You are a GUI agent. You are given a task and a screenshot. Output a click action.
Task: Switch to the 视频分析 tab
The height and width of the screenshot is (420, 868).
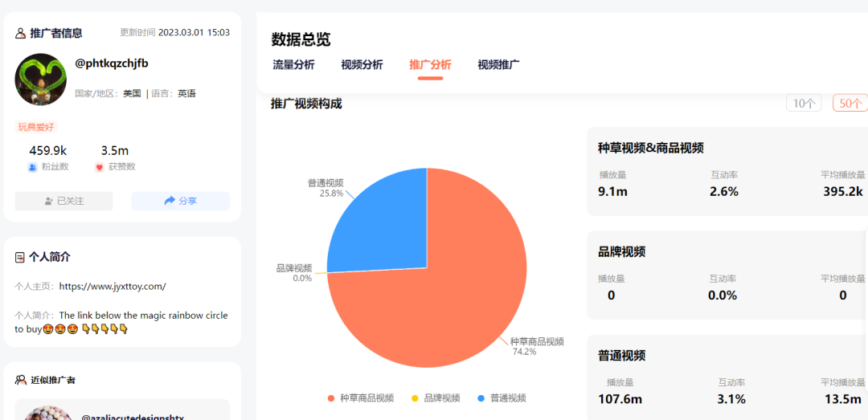coord(362,65)
